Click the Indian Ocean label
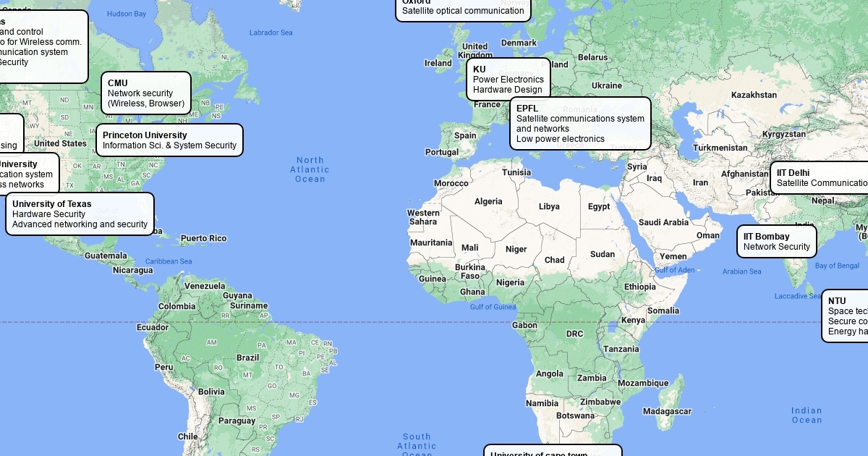Image resolution: width=868 pixels, height=456 pixels. [x=807, y=415]
